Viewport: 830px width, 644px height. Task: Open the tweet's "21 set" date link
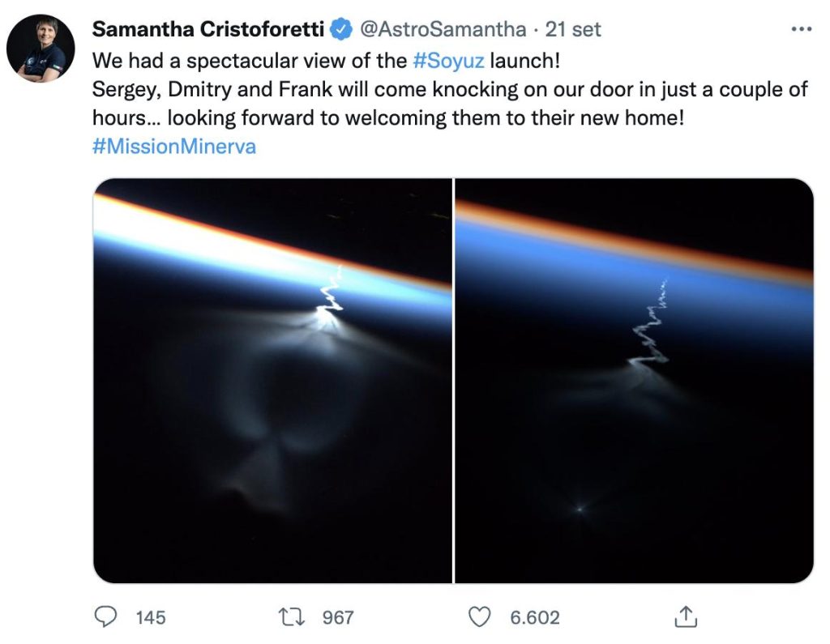tap(573, 30)
